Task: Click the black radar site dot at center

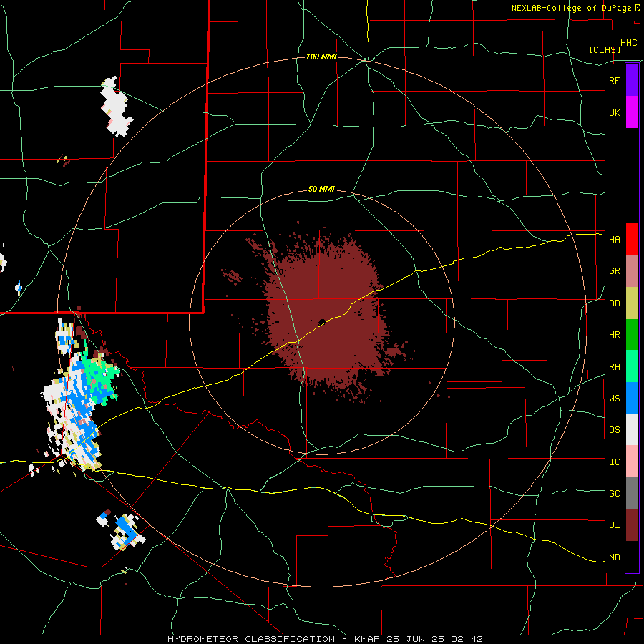Action: [x=322, y=322]
